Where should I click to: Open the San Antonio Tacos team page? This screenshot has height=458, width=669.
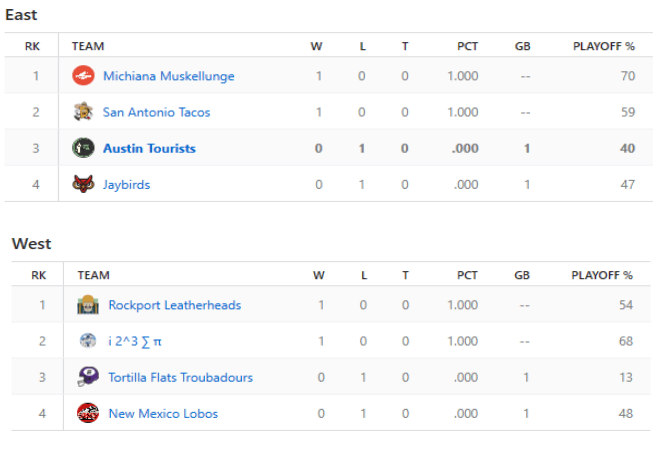156,112
